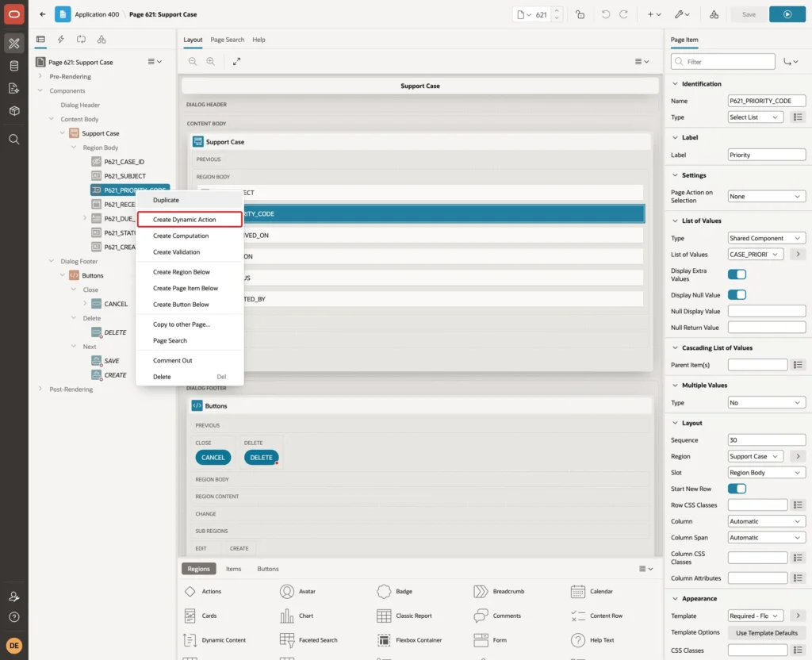Image resolution: width=812 pixels, height=660 pixels.
Task: Switch to the Page Search tab
Action: [x=227, y=40]
